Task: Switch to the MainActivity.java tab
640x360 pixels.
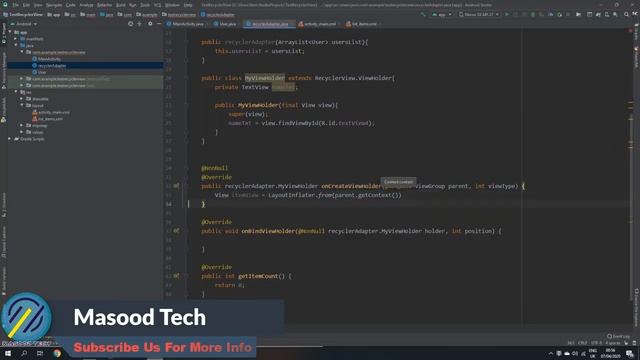Action: click(x=187, y=24)
